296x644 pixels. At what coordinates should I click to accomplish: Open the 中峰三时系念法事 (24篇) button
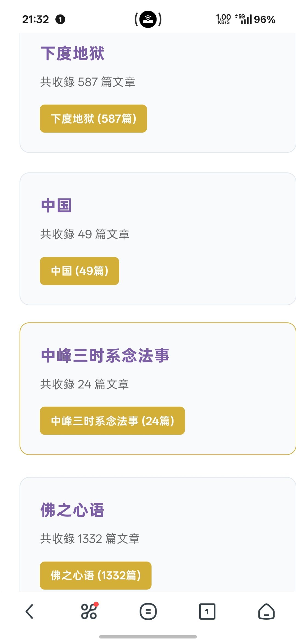pyautogui.click(x=112, y=421)
